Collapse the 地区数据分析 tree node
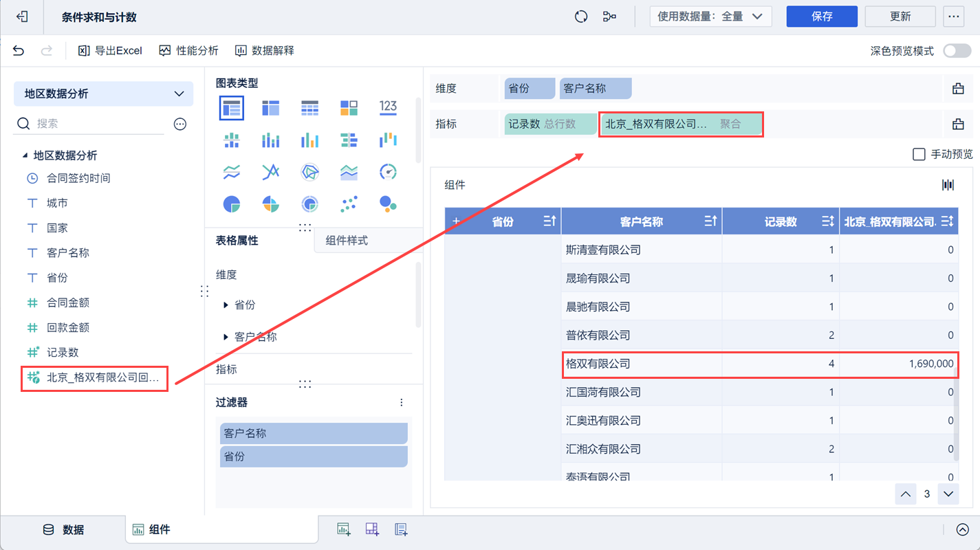This screenshot has height=550, width=980. pyautogui.click(x=25, y=156)
